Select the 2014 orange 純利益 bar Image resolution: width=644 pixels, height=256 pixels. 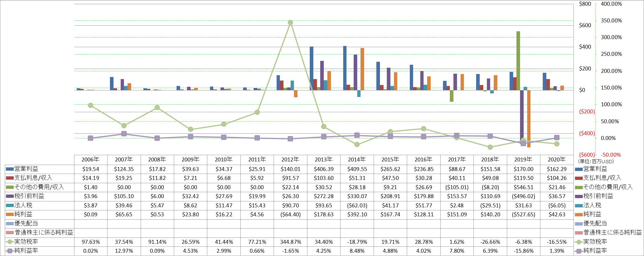tap(362, 69)
